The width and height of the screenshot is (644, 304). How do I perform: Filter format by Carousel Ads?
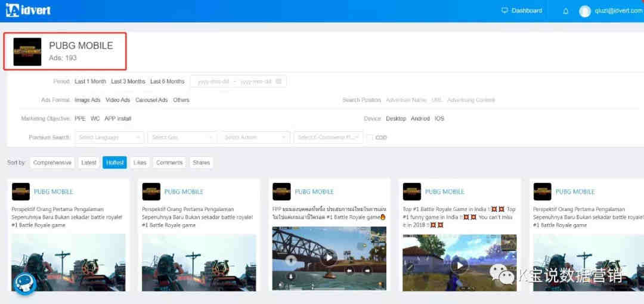click(151, 100)
